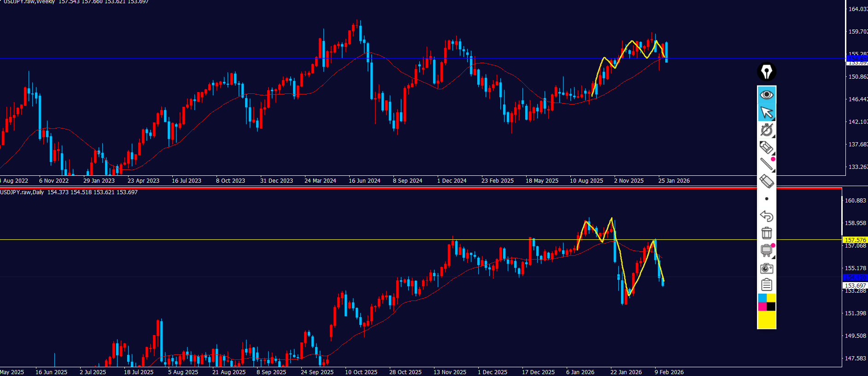Viewport: 868px width, 376px height.
Task: Undo the last drawing stroke
Action: click(767, 216)
